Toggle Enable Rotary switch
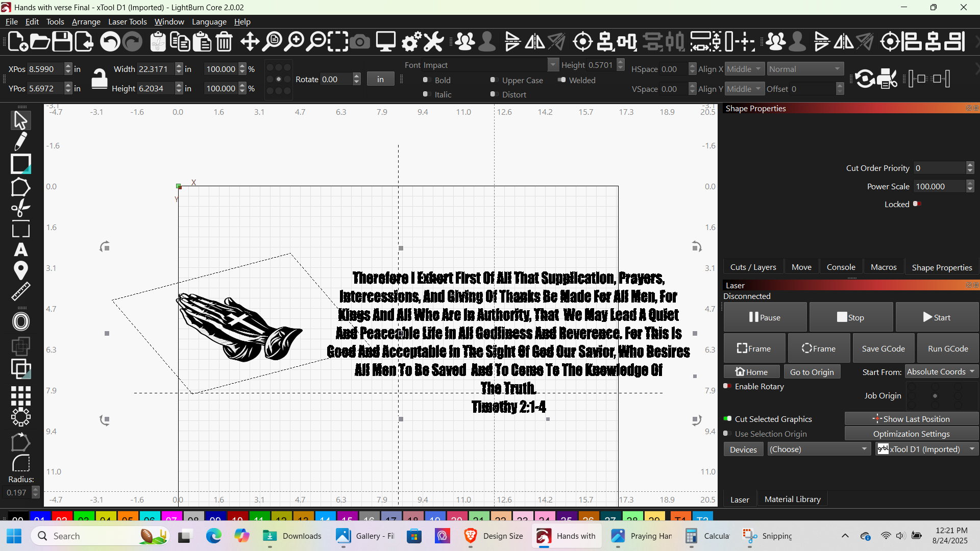Image resolution: width=980 pixels, height=551 pixels. (728, 386)
